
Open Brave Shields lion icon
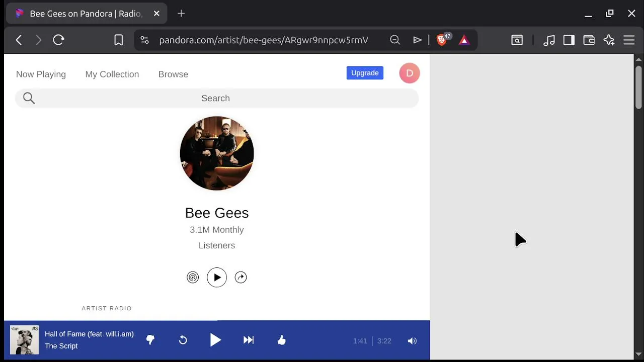(x=442, y=40)
